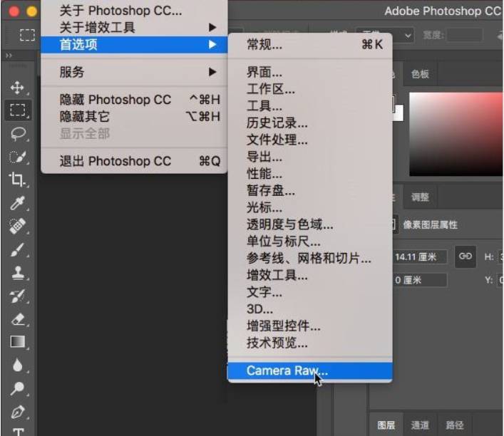This screenshot has height=436, width=504.
Task: Switch to the 调整 tab
Action: pos(420,197)
